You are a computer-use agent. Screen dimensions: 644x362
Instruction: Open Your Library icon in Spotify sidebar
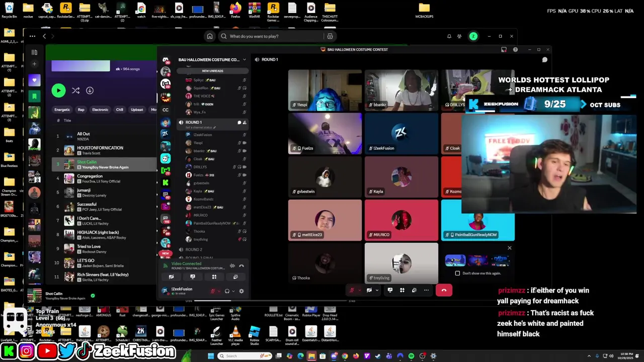[x=34, y=52]
